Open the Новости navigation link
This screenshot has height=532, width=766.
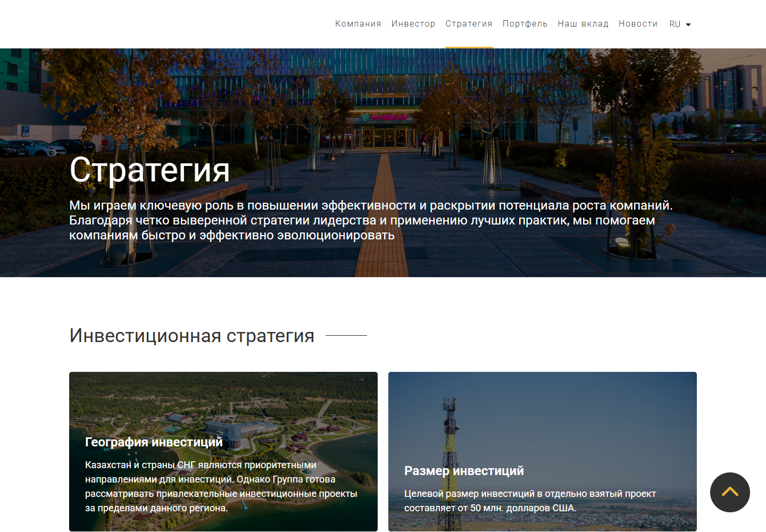tap(638, 24)
